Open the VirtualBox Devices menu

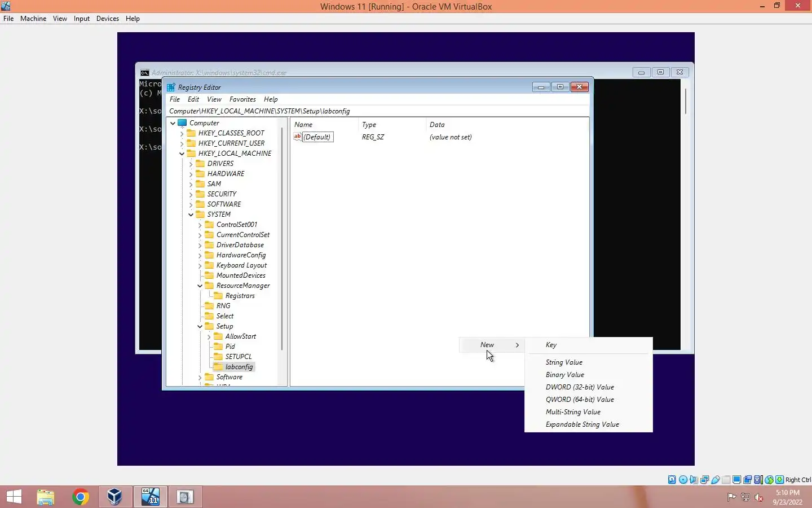click(x=107, y=19)
